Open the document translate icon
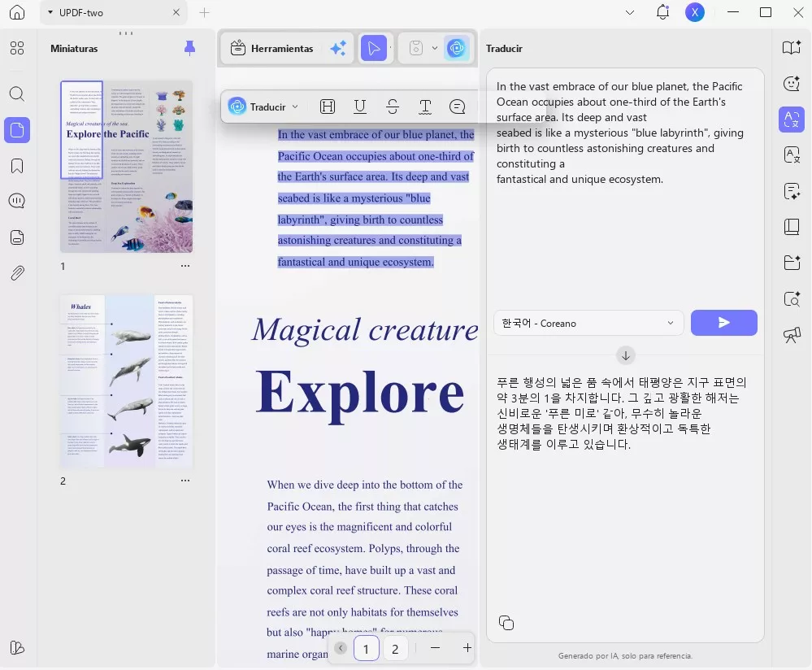Image resolution: width=812 pixels, height=670 pixels. [792, 155]
